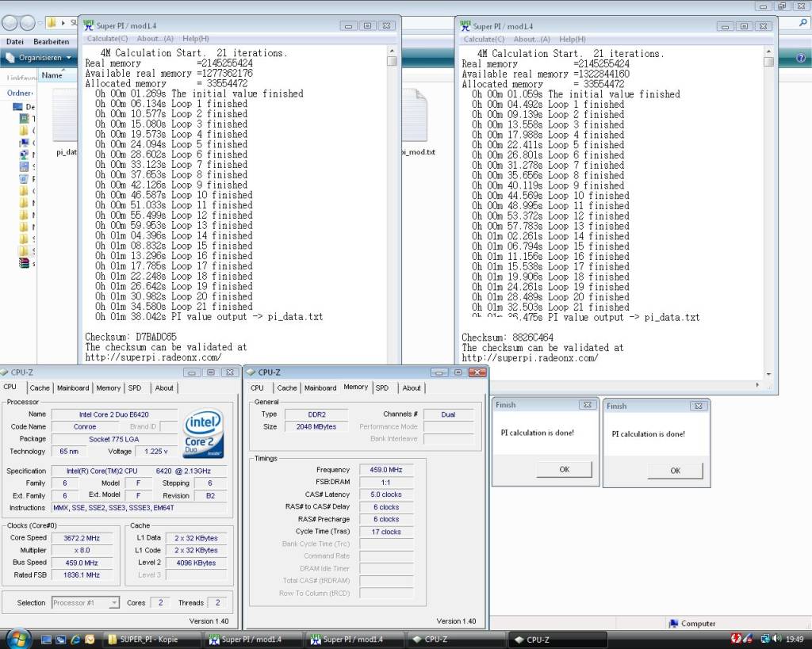Open Help menu in right Super PI window
Viewport: 812px width, 649px height.
point(573,40)
